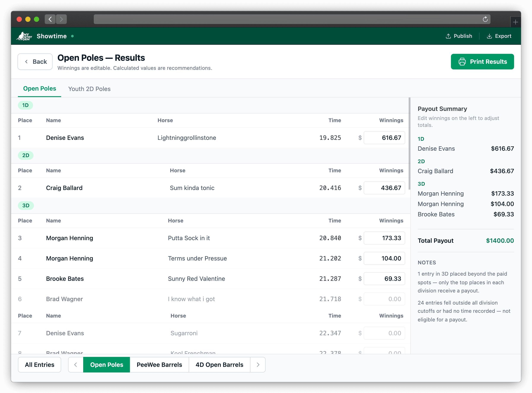532x393 pixels.
Task: Edit Denise Evans winnings field 616.67
Action: coord(384,138)
